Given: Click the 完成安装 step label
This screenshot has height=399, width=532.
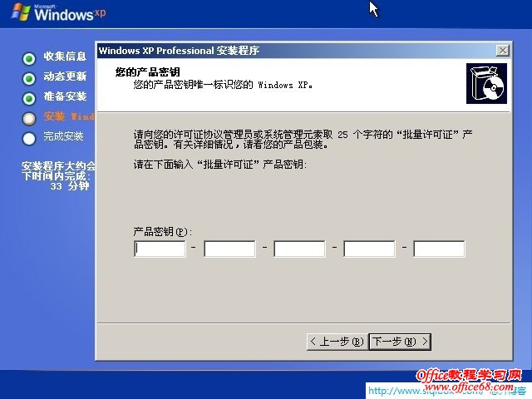Looking at the screenshot, I should 63,136.
